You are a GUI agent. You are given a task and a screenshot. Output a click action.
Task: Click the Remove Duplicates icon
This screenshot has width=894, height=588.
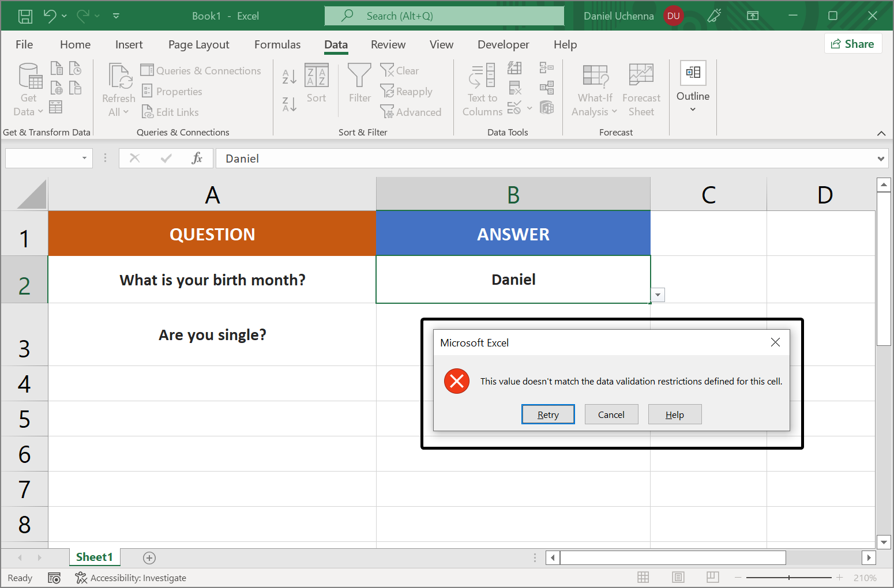pyautogui.click(x=515, y=88)
